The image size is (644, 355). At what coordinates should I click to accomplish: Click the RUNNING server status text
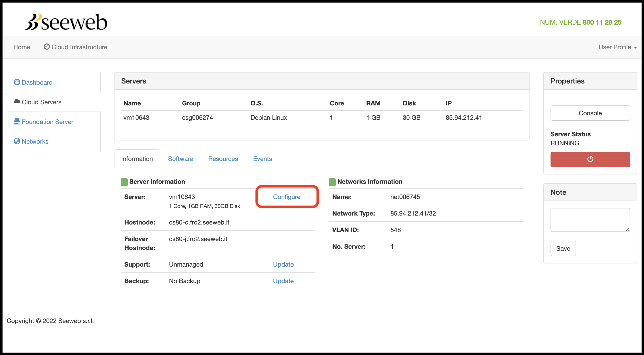564,143
